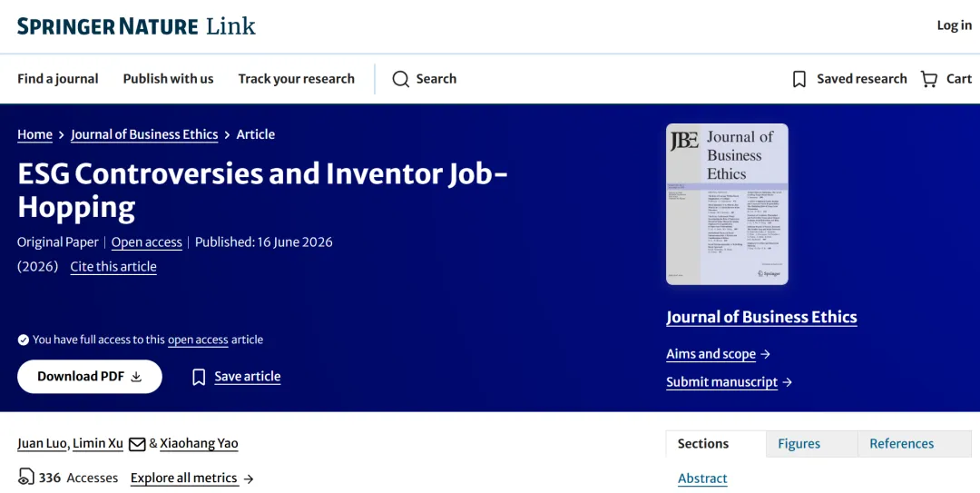The height and width of the screenshot is (493, 980).
Task: Click the magnifying glass search icon
Action: coord(401,79)
